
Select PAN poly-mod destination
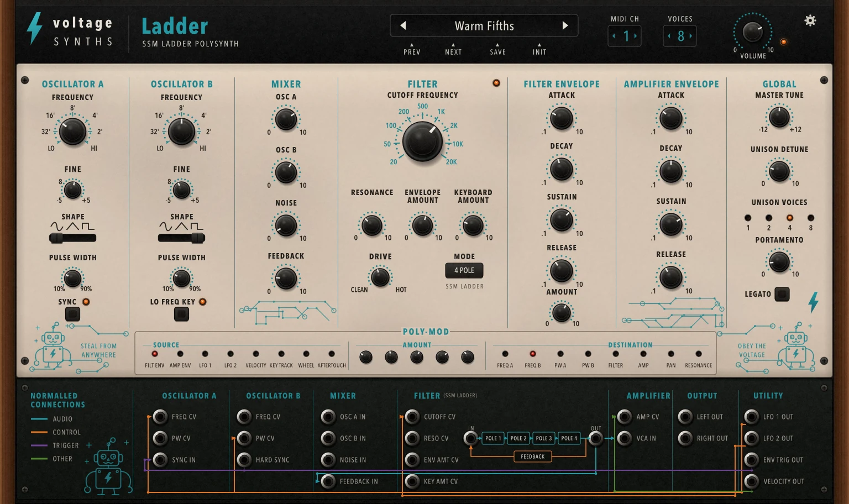[x=671, y=354]
